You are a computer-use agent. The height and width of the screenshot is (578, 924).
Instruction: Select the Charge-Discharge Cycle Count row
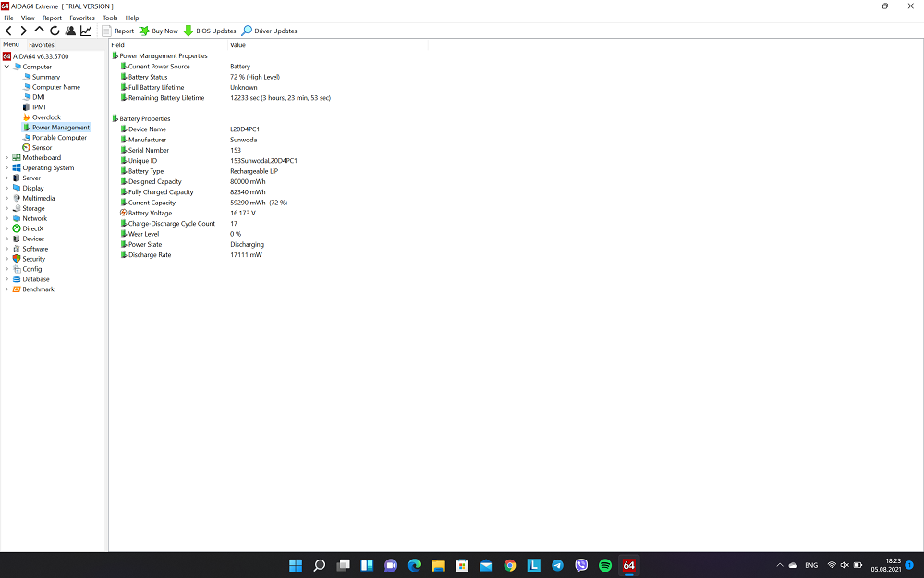coord(179,224)
